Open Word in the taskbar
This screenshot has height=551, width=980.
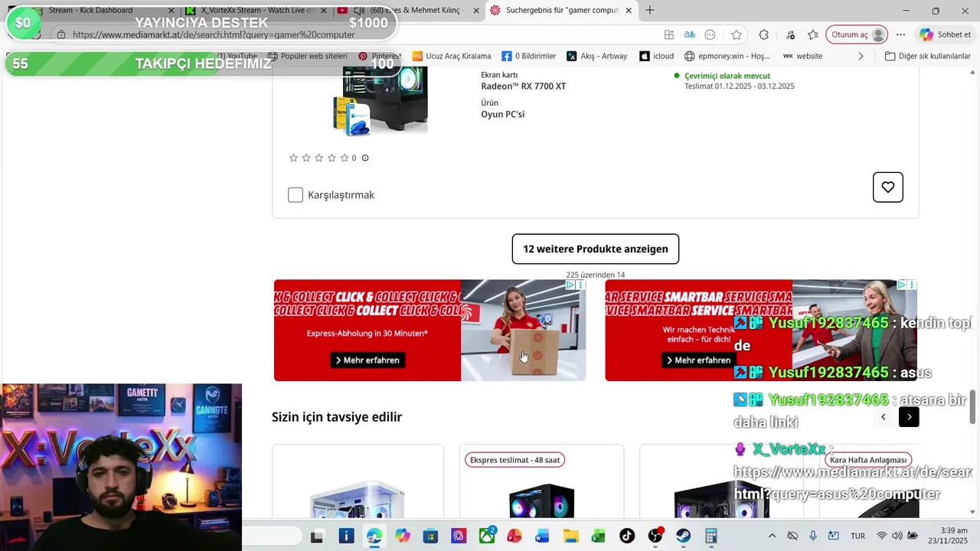(543, 536)
